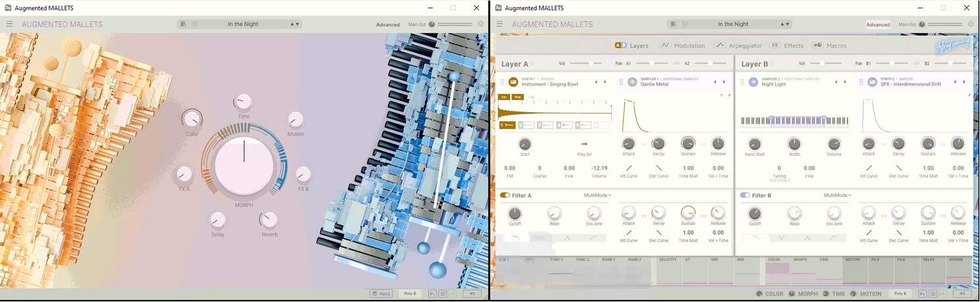Open the settings gear in the left window
980x302 pixels.
(481, 24)
